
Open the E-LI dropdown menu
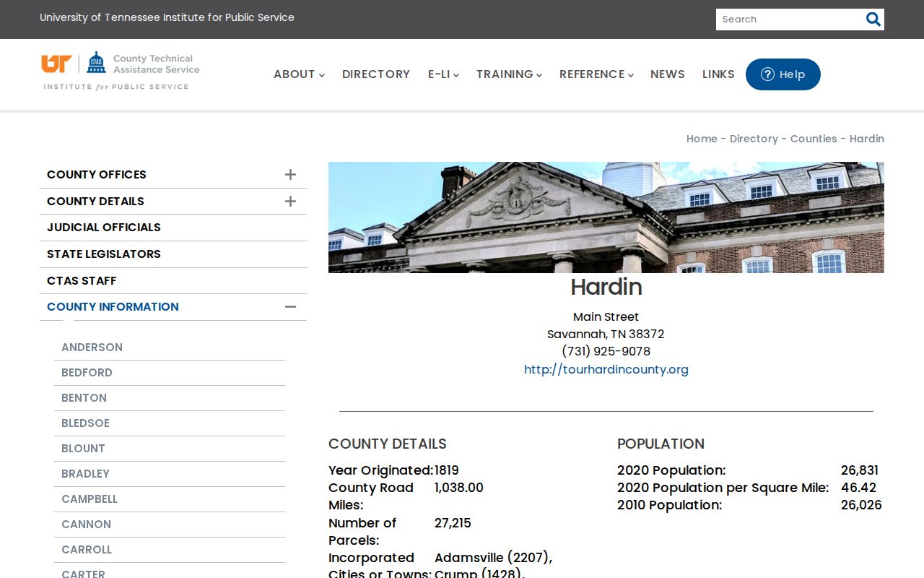click(443, 74)
